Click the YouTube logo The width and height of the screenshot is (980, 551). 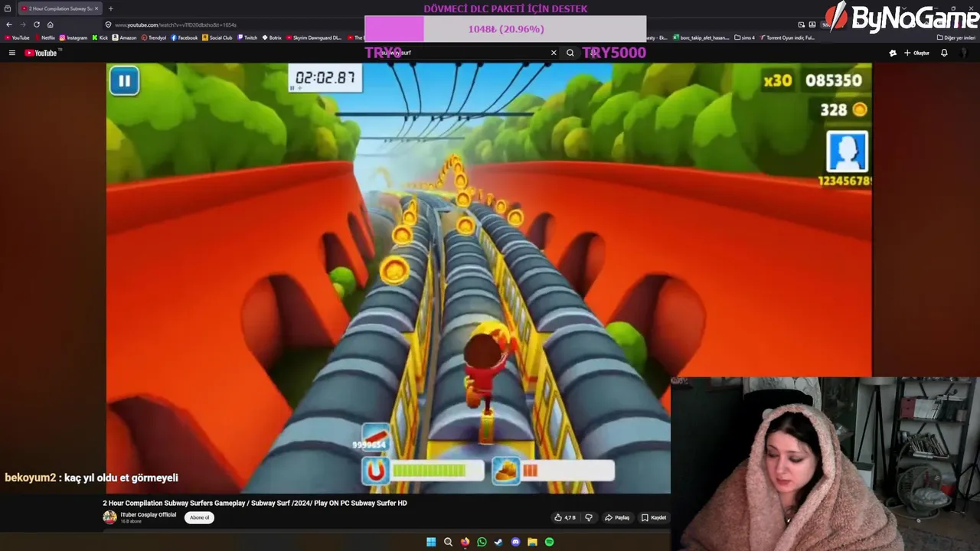pyautogui.click(x=41, y=53)
